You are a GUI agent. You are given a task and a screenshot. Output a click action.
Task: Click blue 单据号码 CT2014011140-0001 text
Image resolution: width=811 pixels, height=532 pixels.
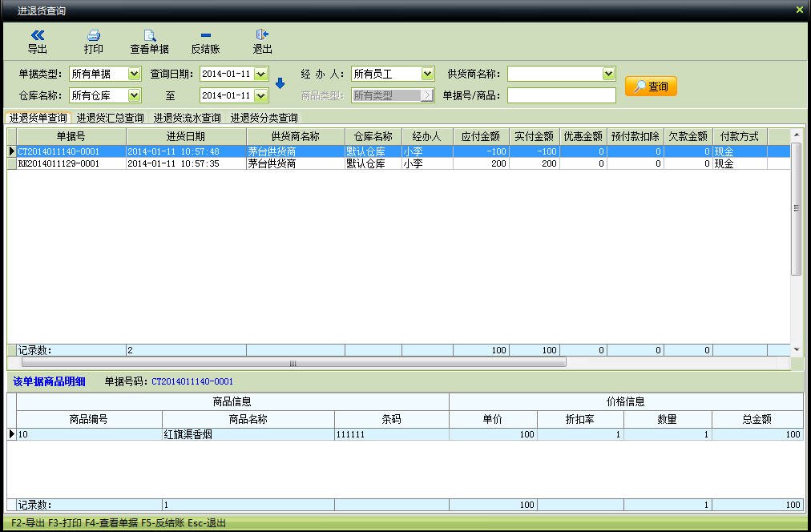coord(192,381)
